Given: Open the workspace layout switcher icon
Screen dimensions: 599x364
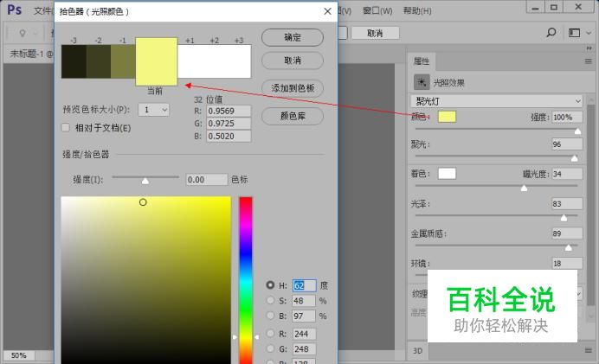Looking at the screenshot, I should (x=574, y=33).
